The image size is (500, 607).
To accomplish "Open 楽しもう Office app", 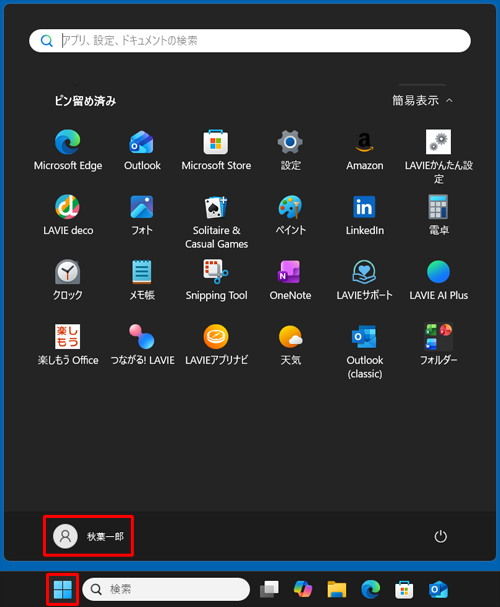I will (x=68, y=345).
